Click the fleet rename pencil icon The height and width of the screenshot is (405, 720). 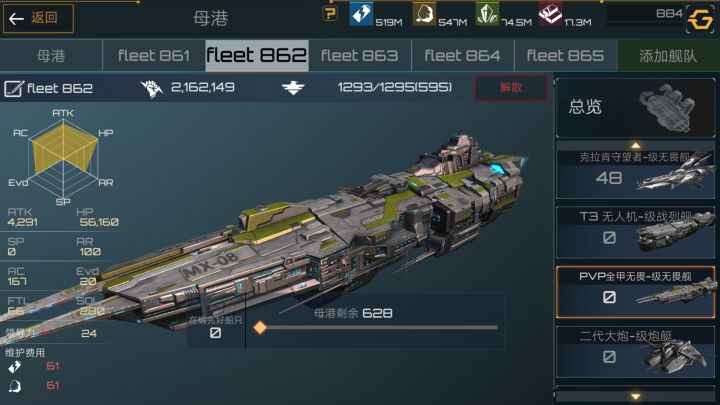pos(13,88)
